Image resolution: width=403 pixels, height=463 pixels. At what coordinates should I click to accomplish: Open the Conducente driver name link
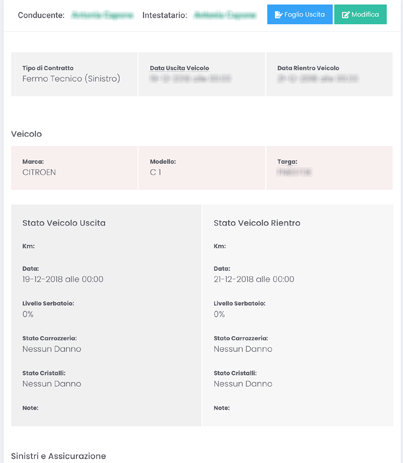pos(102,15)
